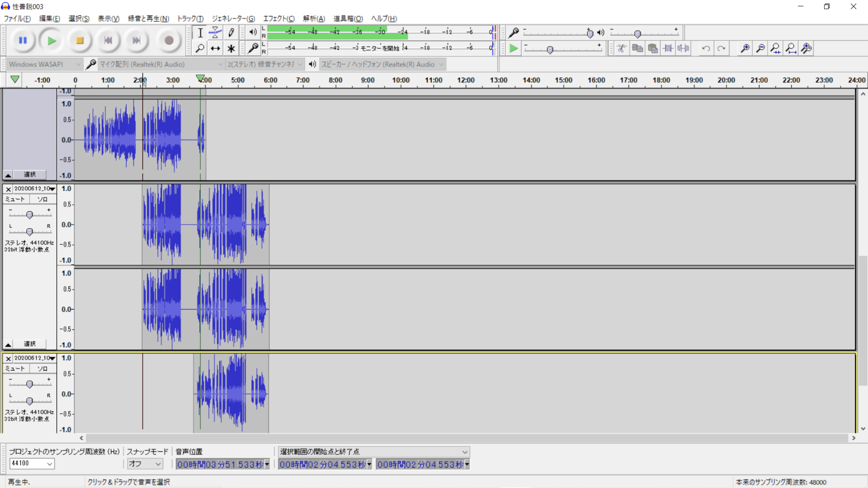868x488 pixels.
Task: Click the Undo arrow icon
Action: (706, 49)
